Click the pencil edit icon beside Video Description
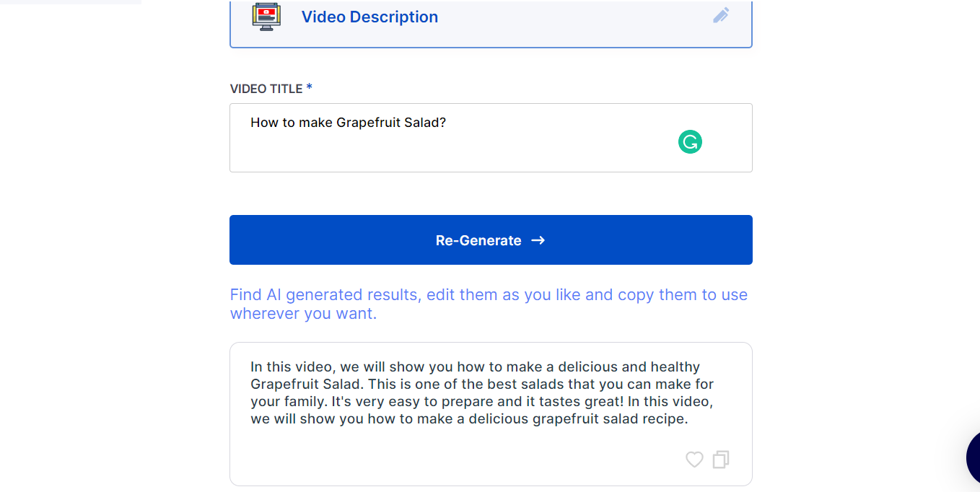The image size is (980, 492). (x=721, y=16)
